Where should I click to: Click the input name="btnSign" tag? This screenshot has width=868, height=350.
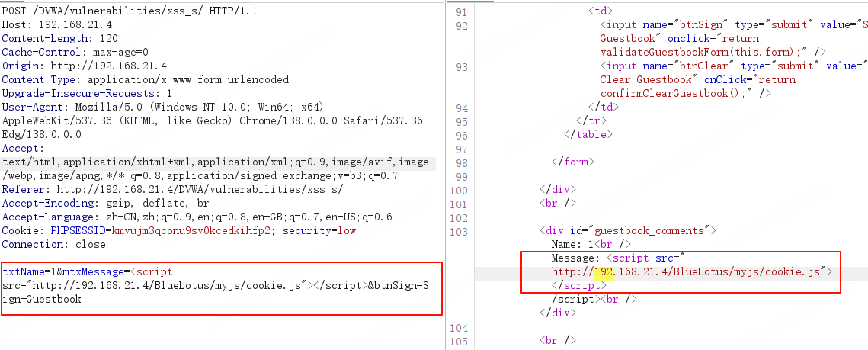pos(733,25)
